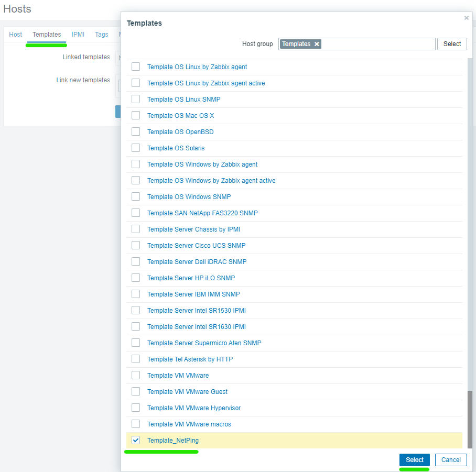476x472 pixels.
Task: Close the Templates dialog with the X icon
Action: click(x=467, y=18)
